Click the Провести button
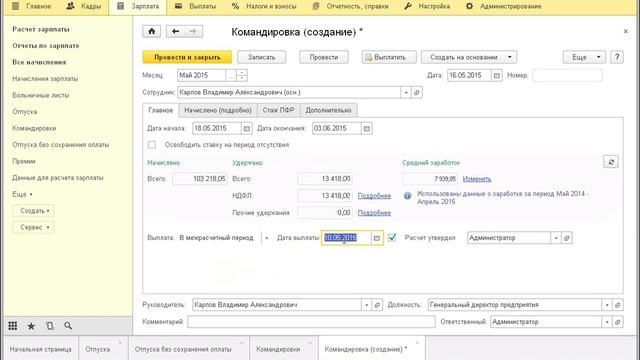 (324, 57)
